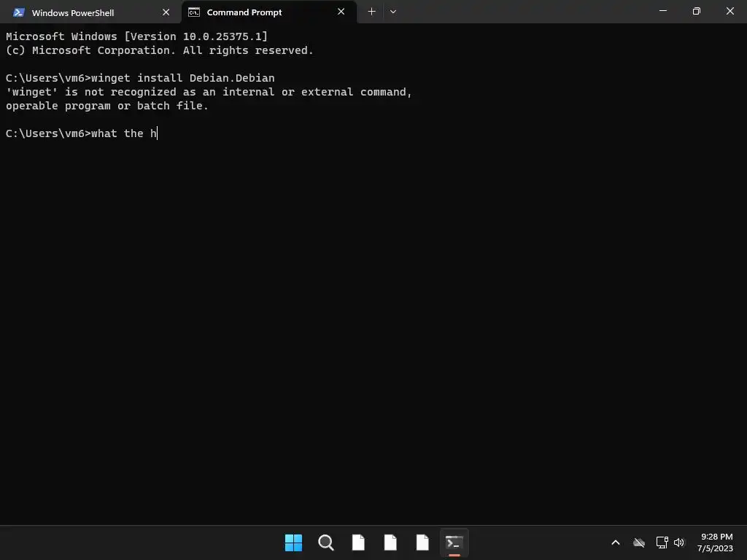Viewport: 747px width, 560px height.
Task: Switch to the Windows PowerShell tab
Action: click(x=90, y=12)
